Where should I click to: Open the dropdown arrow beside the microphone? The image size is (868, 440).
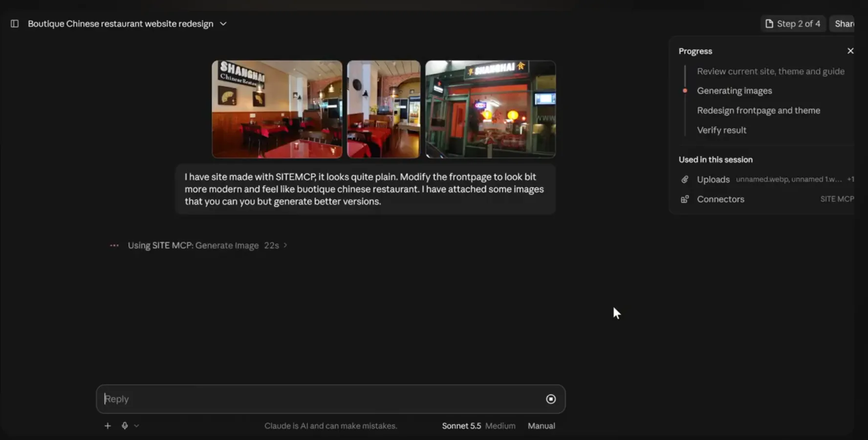coord(136,426)
